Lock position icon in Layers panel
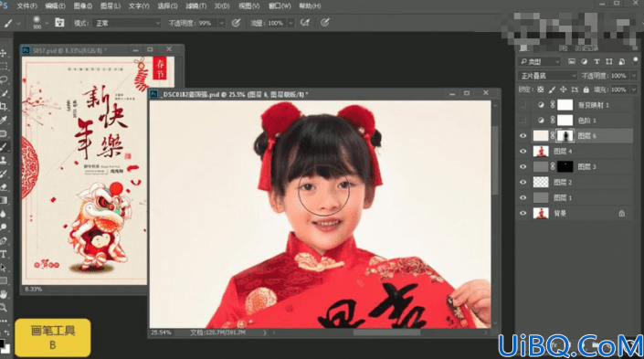This screenshot has height=359, width=644. [x=563, y=90]
